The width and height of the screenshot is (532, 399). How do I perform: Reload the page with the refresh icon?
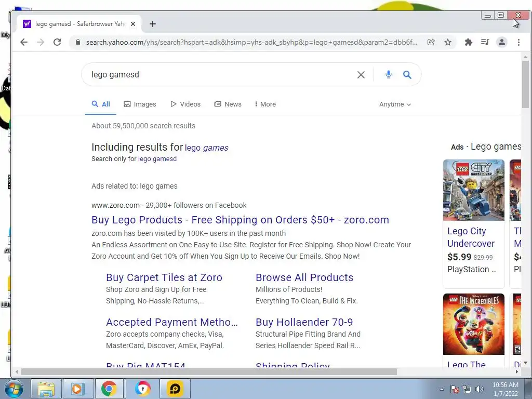click(57, 42)
